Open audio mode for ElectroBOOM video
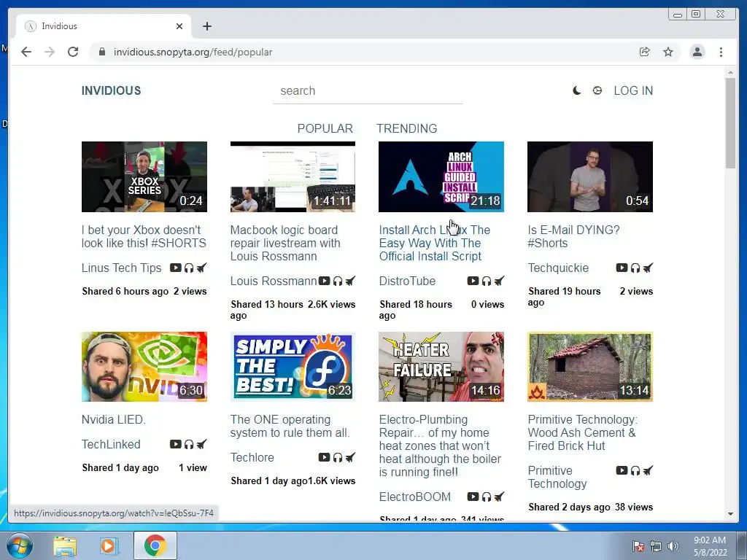747x560 pixels. tap(487, 497)
